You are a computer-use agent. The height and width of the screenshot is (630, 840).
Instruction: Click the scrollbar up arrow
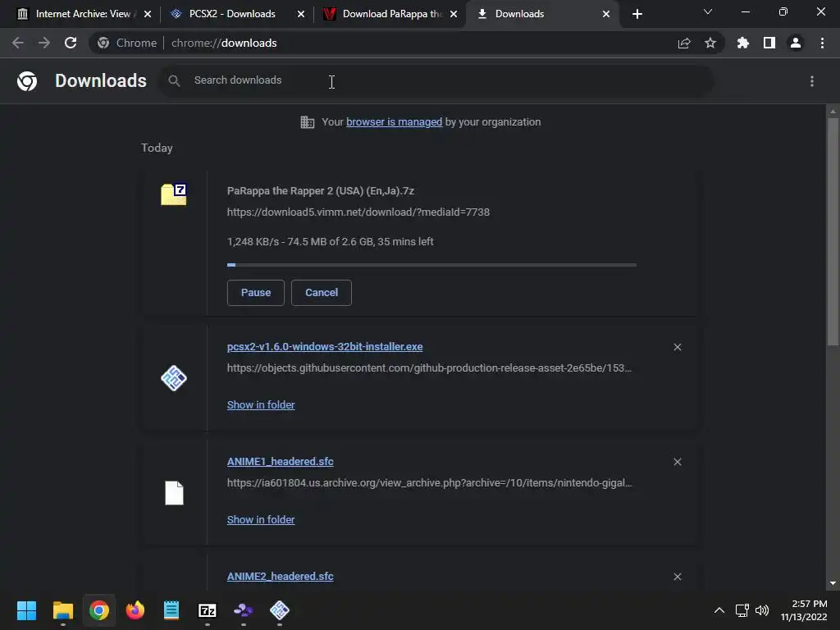pos(833,112)
